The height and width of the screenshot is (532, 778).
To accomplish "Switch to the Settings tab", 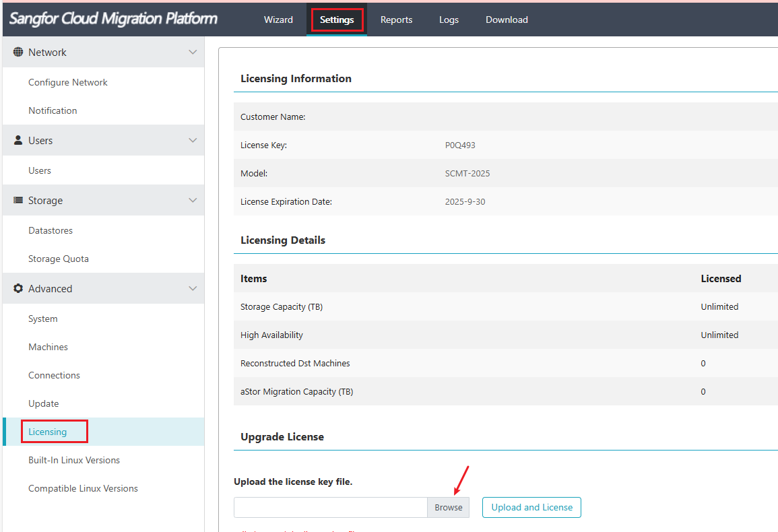I will click(x=337, y=20).
